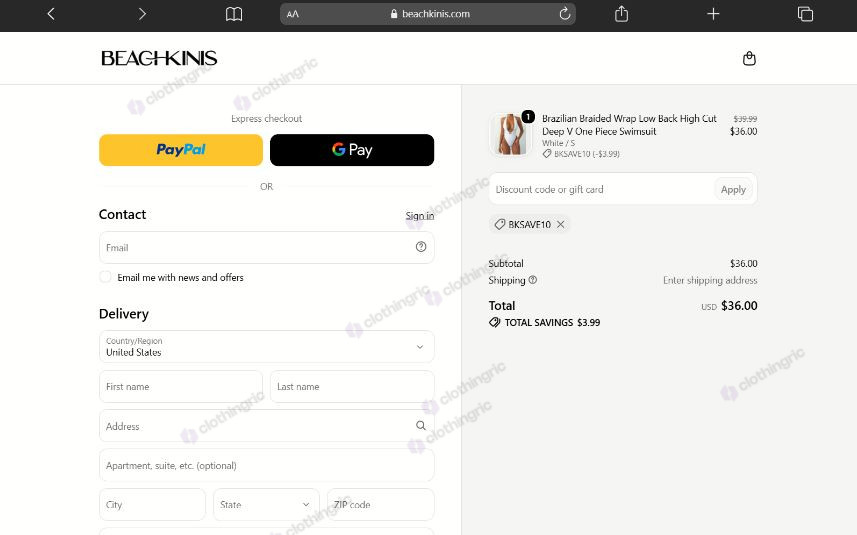Reload the page with the refresh icon
857x535 pixels.
(565, 14)
